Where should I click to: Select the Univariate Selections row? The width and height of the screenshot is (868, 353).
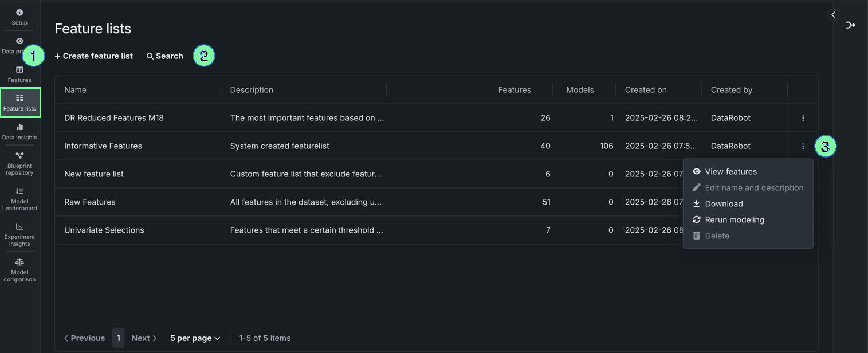click(x=104, y=230)
